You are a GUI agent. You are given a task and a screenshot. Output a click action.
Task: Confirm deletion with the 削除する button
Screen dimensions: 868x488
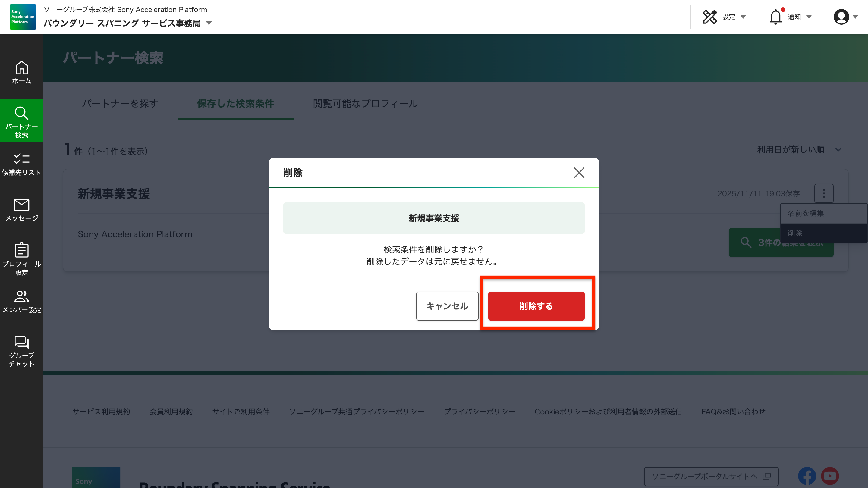click(x=536, y=306)
